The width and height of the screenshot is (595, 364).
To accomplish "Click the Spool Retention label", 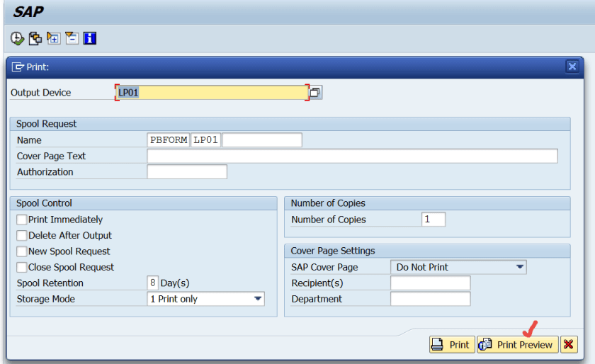I will [x=50, y=283].
